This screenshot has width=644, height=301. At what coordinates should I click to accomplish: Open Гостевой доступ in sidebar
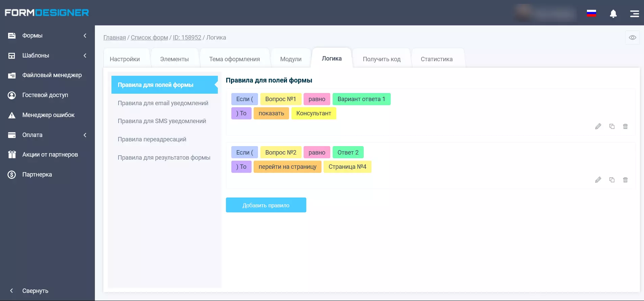(x=45, y=95)
